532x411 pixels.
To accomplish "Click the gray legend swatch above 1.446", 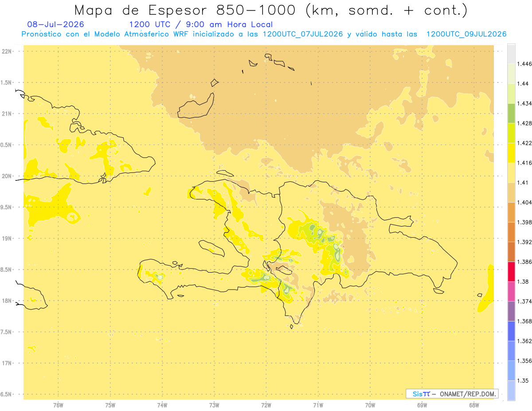I will tap(511, 54).
